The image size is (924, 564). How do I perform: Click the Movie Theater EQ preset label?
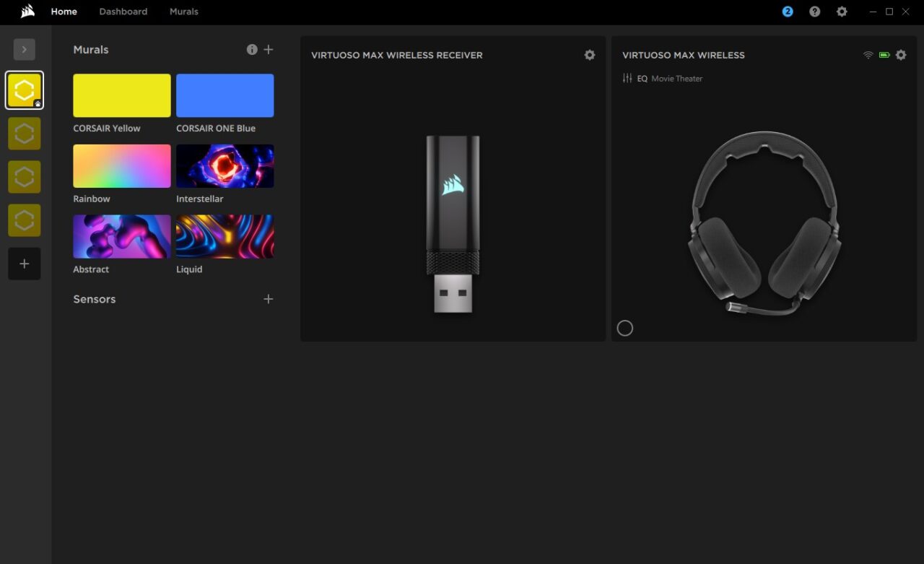(676, 79)
